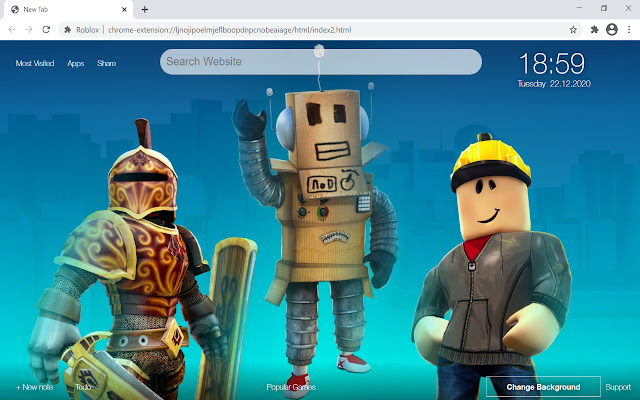This screenshot has height=400, width=640.
Task: Open the Extensions puzzle-piece menu
Action: [595, 29]
